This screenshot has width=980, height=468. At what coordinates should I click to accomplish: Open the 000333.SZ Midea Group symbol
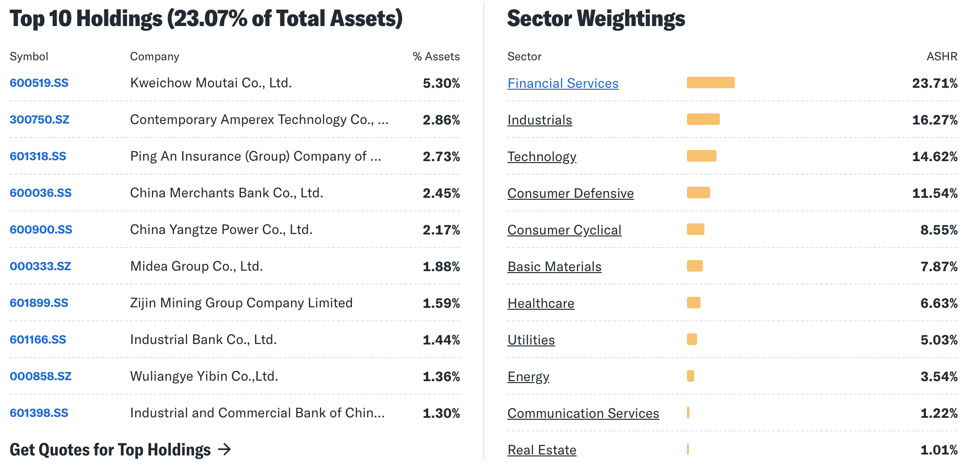click(x=41, y=266)
